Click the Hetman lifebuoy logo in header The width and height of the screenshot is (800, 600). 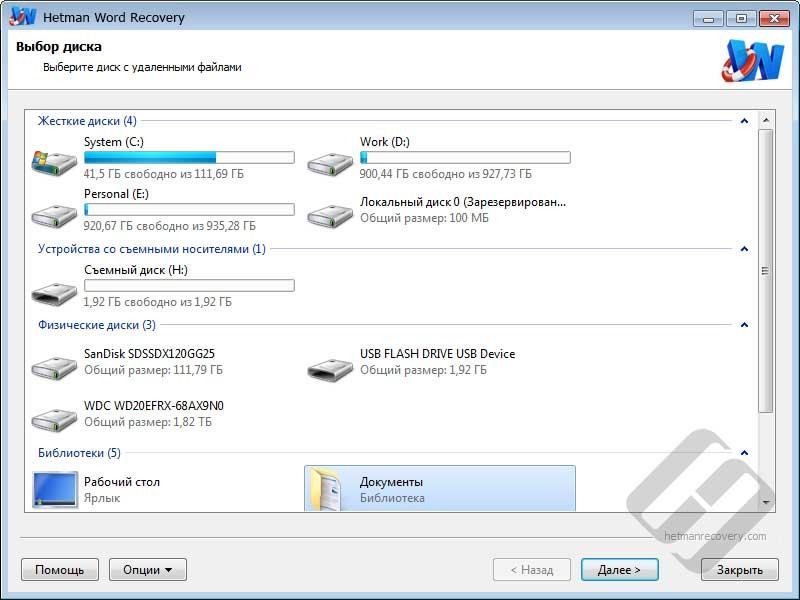coord(753,60)
